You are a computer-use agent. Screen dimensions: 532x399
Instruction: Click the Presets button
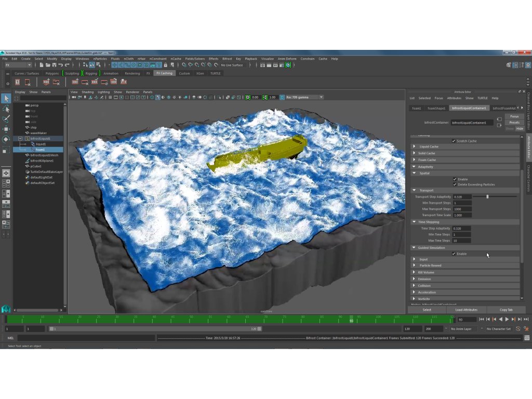[x=514, y=123]
